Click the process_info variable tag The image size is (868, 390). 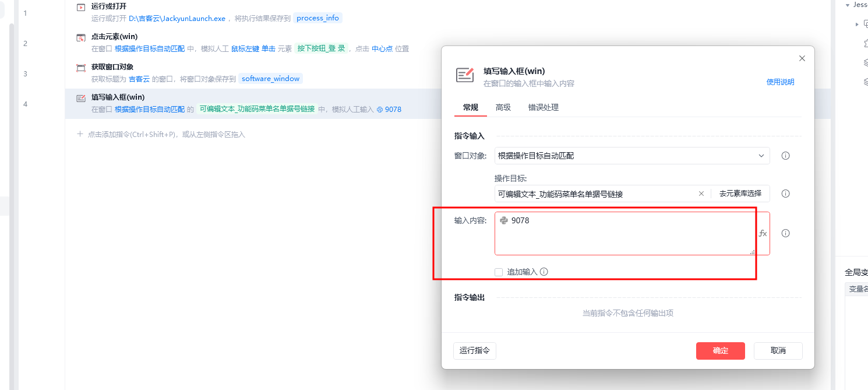pos(317,18)
